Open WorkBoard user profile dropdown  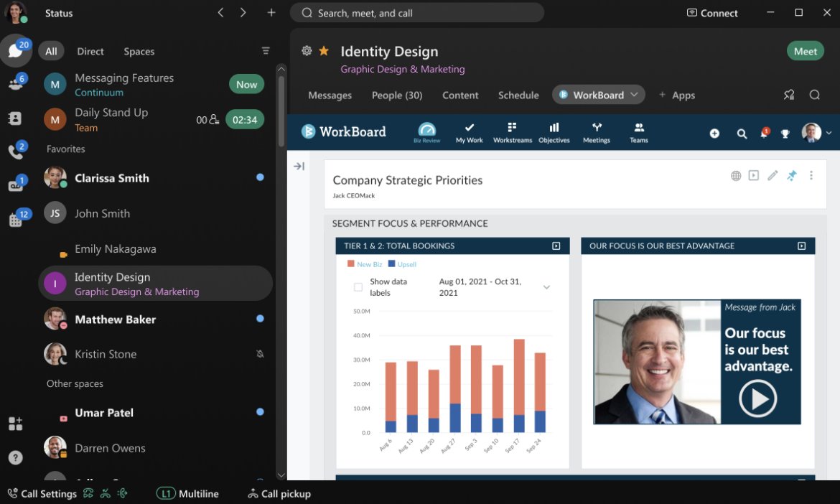point(829,133)
